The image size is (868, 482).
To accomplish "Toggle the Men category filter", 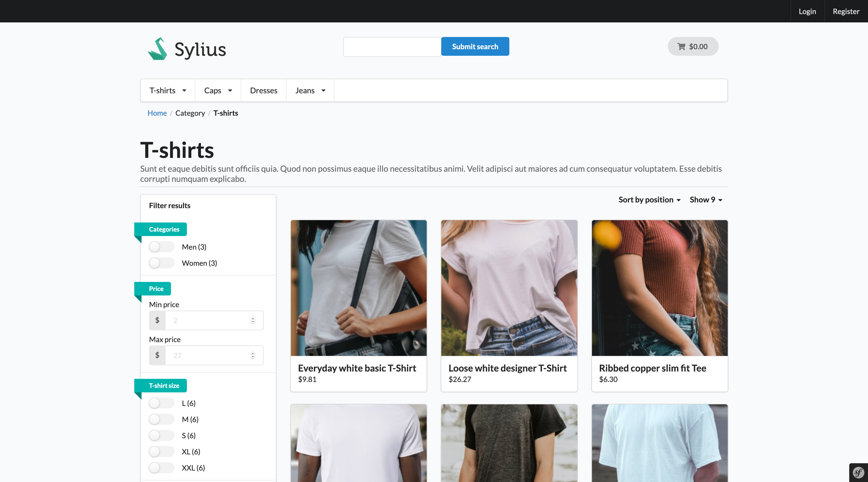I will (x=161, y=247).
